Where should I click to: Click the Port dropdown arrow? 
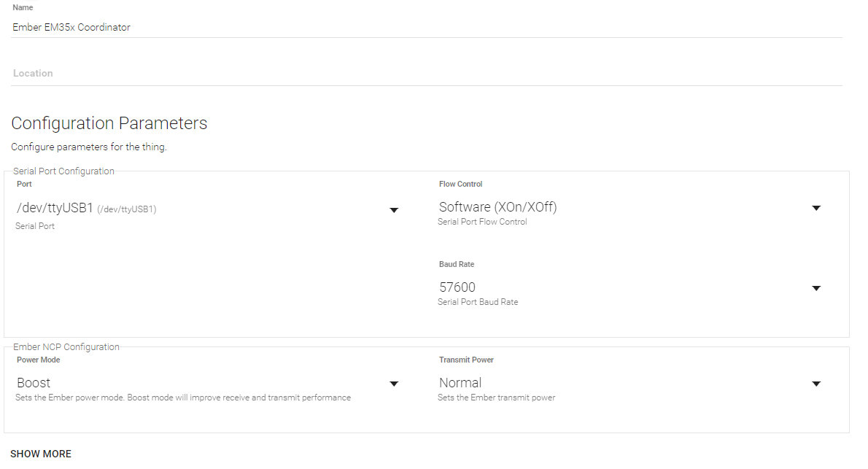click(x=394, y=210)
